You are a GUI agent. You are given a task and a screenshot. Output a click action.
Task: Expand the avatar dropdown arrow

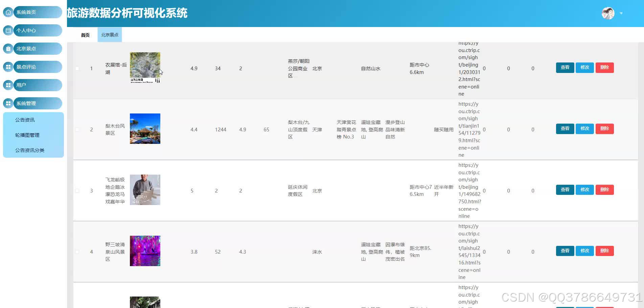(621, 13)
